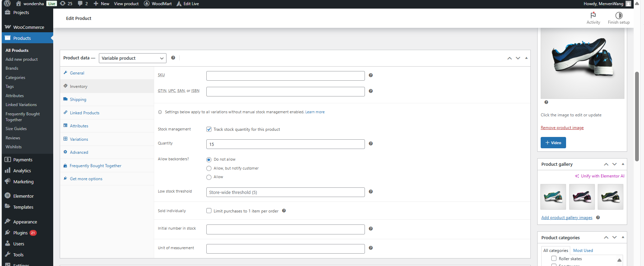Viewport: 644px width, 266px height.
Task: Collapse the Product gallery panel toggle arrow
Action: point(623,164)
